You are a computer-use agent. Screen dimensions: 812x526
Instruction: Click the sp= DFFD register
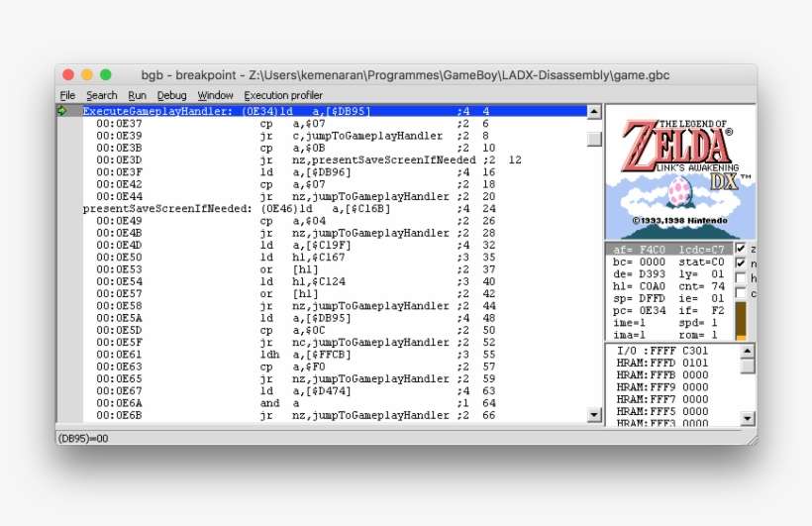coord(639,298)
